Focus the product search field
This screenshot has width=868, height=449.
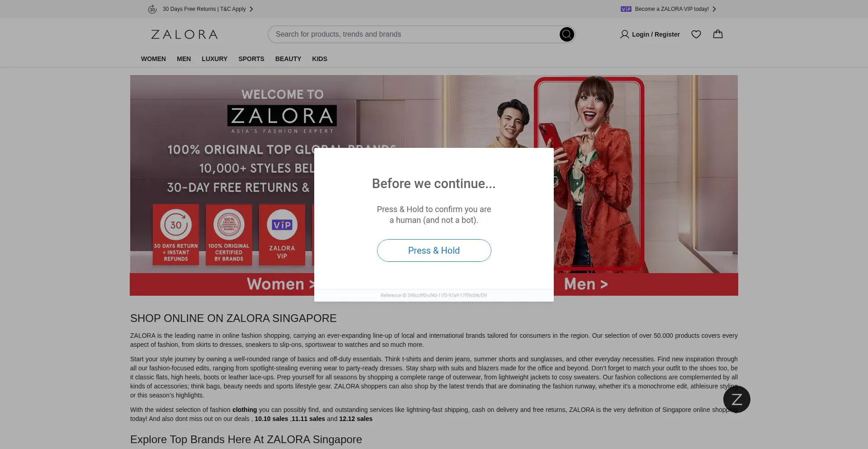pos(414,34)
